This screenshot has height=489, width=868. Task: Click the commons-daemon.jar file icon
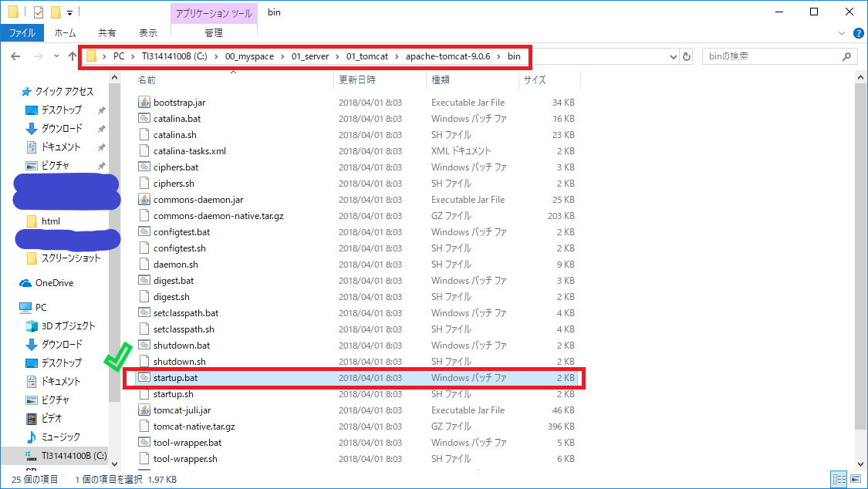coord(144,200)
